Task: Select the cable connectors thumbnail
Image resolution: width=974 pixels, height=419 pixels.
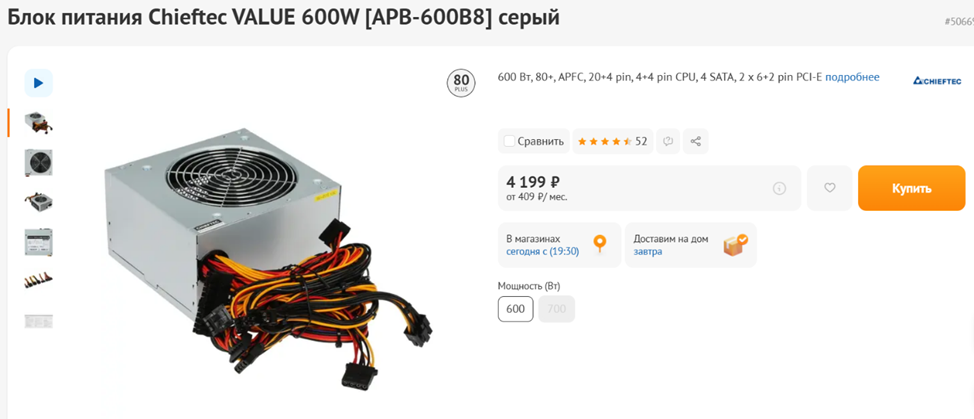Action: coord(39,281)
